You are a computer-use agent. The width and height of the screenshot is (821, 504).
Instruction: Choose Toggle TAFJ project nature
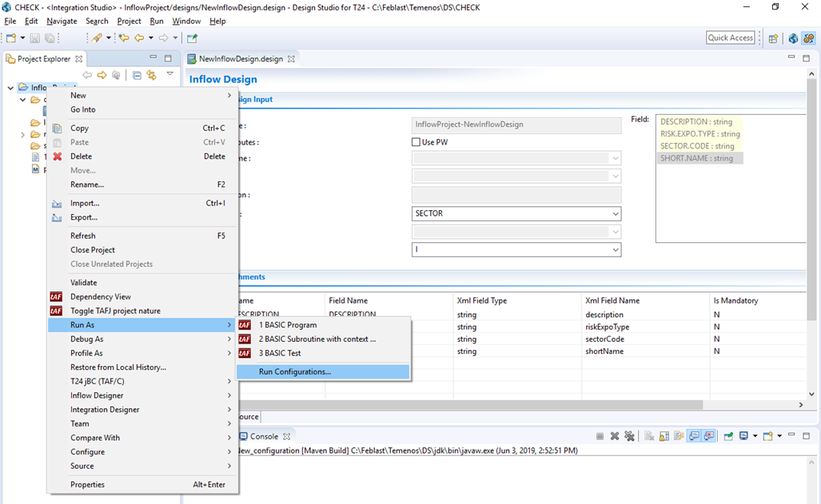click(x=115, y=311)
